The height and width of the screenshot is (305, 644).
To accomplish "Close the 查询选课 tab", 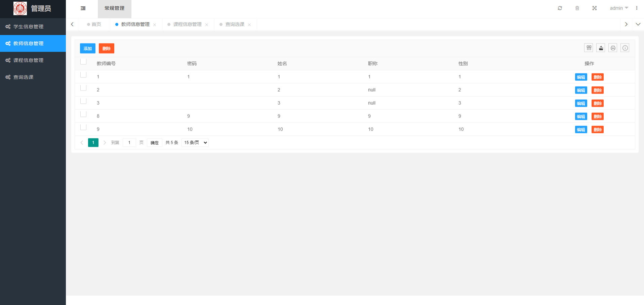I will (x=249, y=25).
